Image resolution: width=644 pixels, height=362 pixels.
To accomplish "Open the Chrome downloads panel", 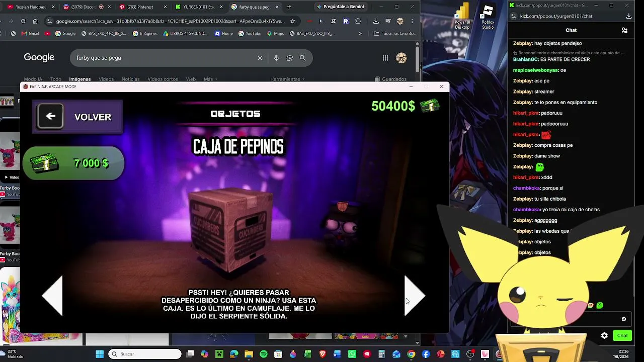I will pyautogui.click(x=376, y=21).
